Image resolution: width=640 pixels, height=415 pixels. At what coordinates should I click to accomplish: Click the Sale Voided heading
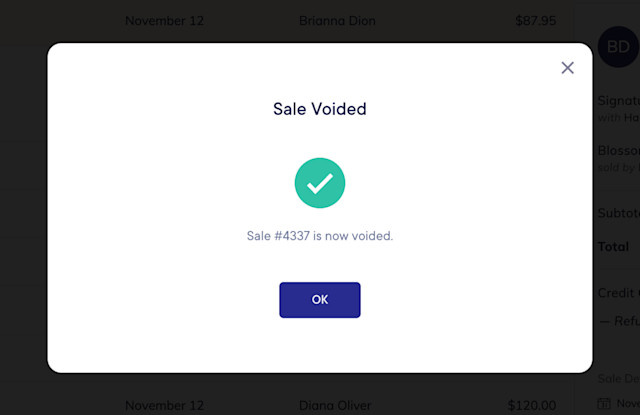[320, 109]
